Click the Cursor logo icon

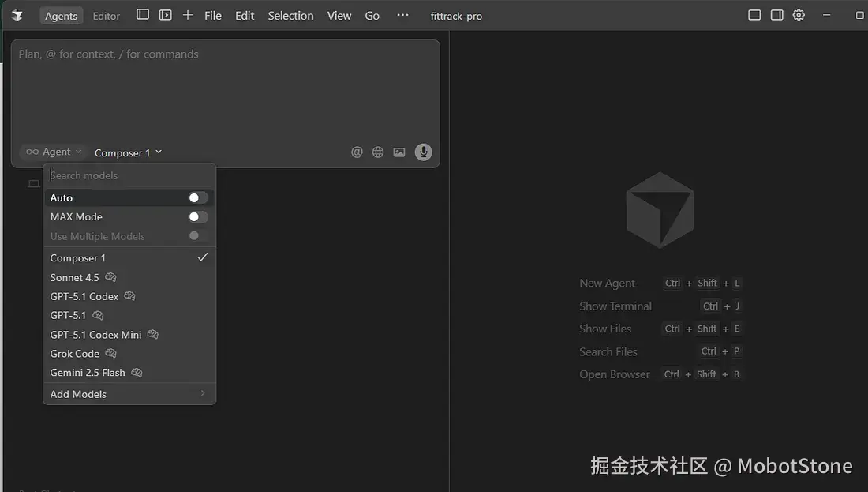pos(17,16)
